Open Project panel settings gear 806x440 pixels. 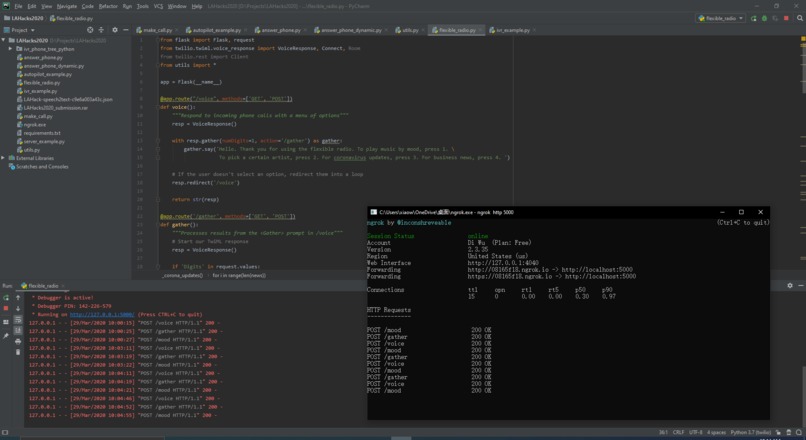pyautogui.click(x=115, y=30)
